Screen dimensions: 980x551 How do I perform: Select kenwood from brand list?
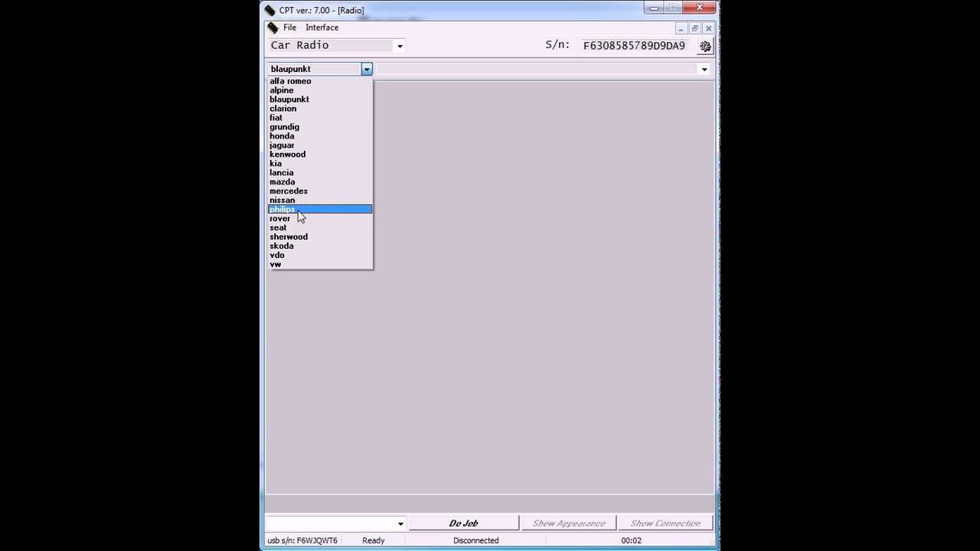click(320, 155)
